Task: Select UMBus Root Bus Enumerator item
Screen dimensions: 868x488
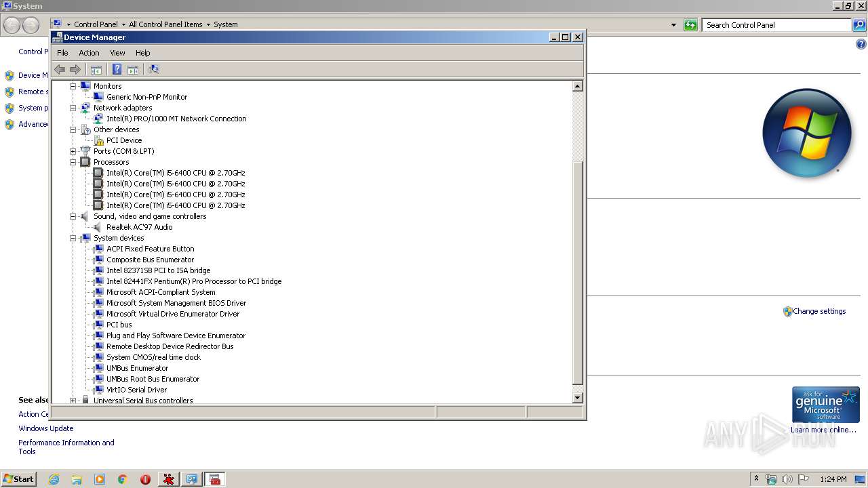Action: (x=153, y=379)
